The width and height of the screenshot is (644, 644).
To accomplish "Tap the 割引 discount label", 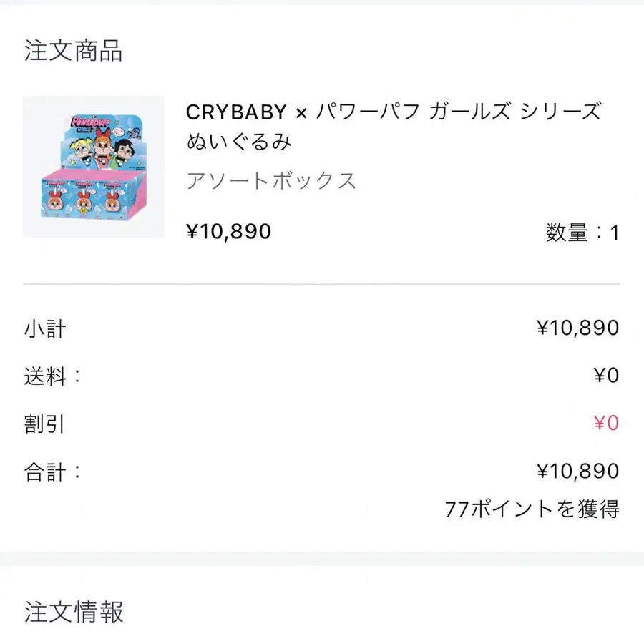I will click(x=44, y=424).
